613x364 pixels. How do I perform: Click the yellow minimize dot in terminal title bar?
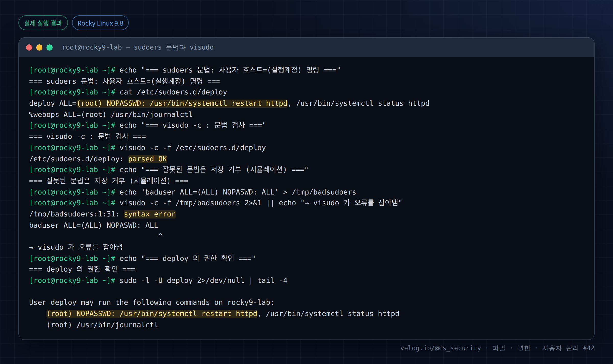pyautogui.click(x=39, y=47)
